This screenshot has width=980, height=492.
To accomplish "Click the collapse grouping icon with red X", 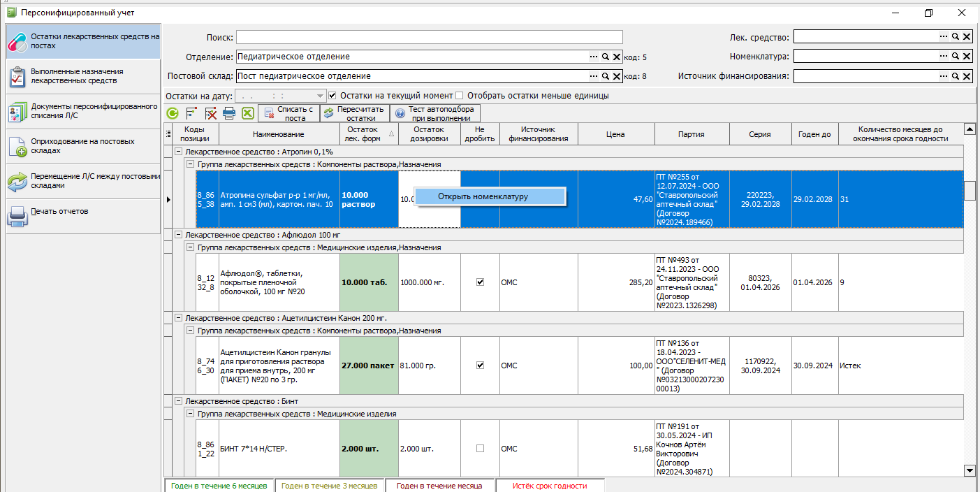I will pos(210,113).
